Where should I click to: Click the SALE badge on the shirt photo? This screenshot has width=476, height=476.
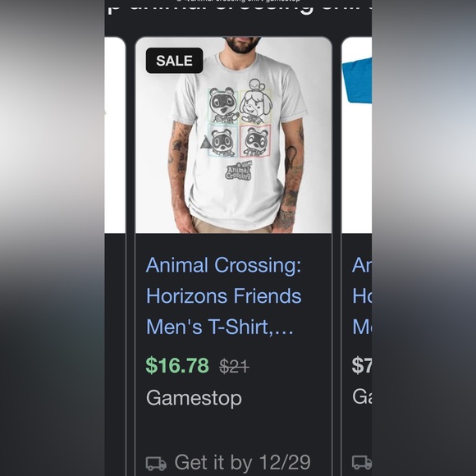(174, 61)
